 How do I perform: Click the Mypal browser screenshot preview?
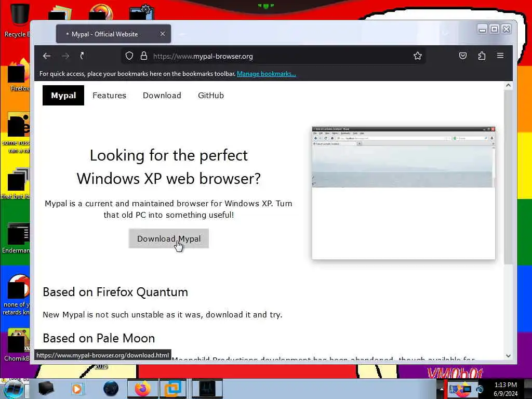(x=403, y=193)
